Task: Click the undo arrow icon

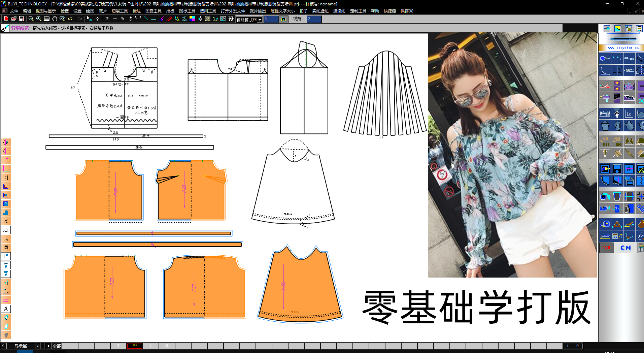Action: tap(70, 19)
